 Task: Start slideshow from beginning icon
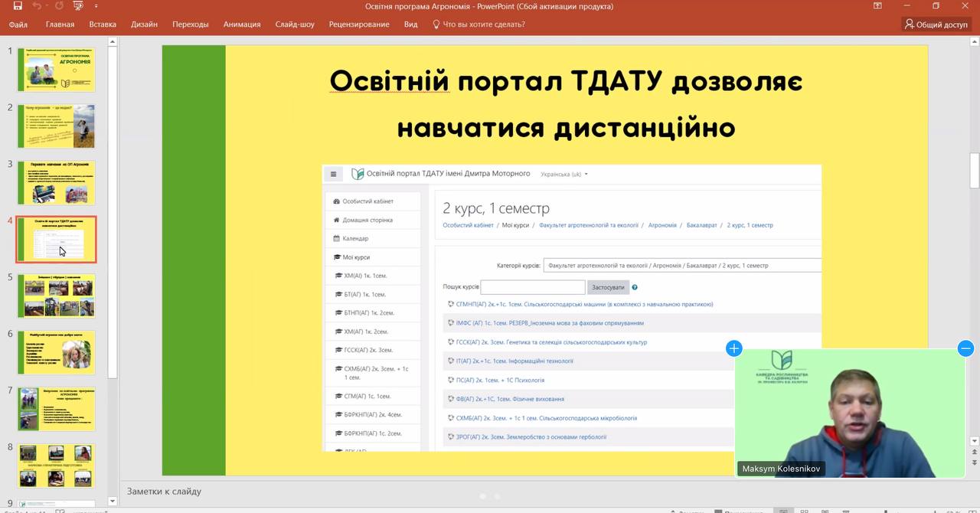[x=78, y=6]
